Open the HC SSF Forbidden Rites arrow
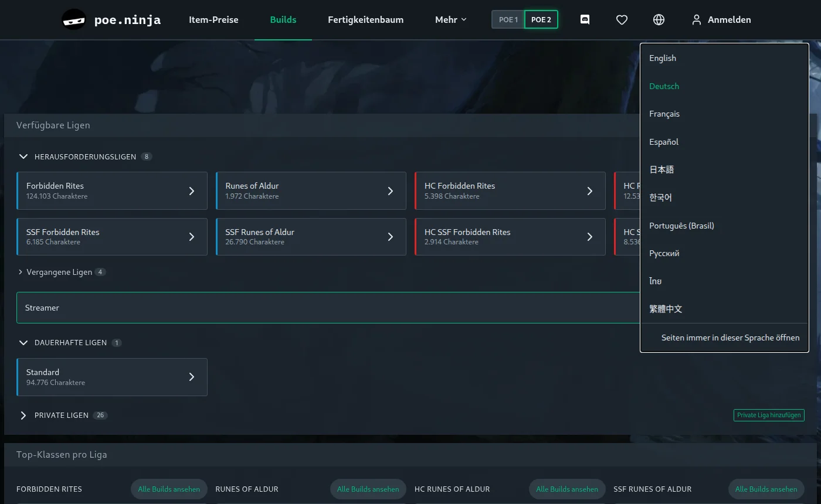 [x=590, y=237]
